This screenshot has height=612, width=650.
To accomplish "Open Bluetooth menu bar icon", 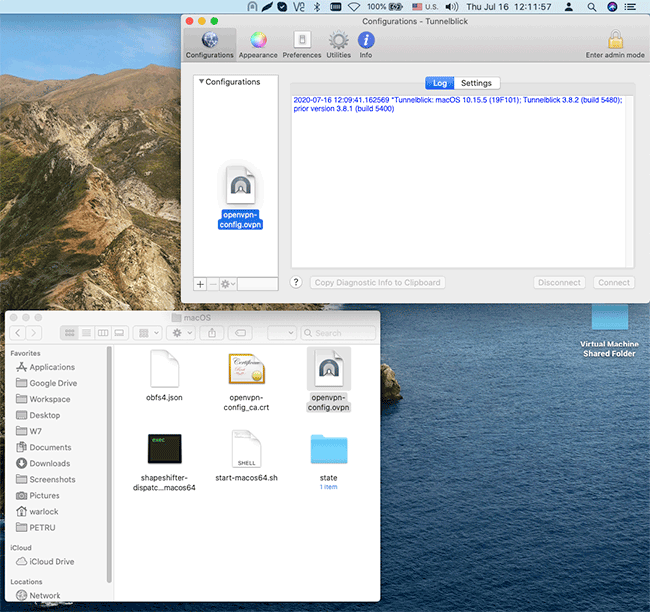I will [317, 7].
